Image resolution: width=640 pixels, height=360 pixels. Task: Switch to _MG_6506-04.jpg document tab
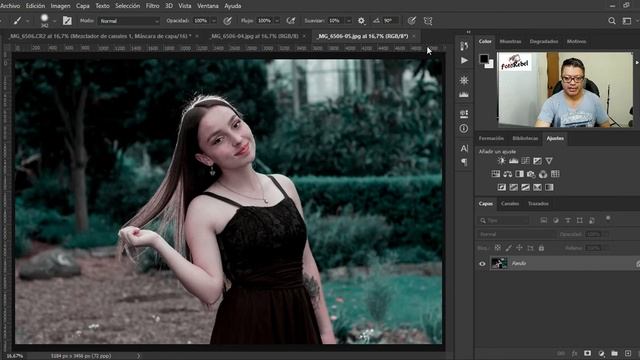click(254, 36)
